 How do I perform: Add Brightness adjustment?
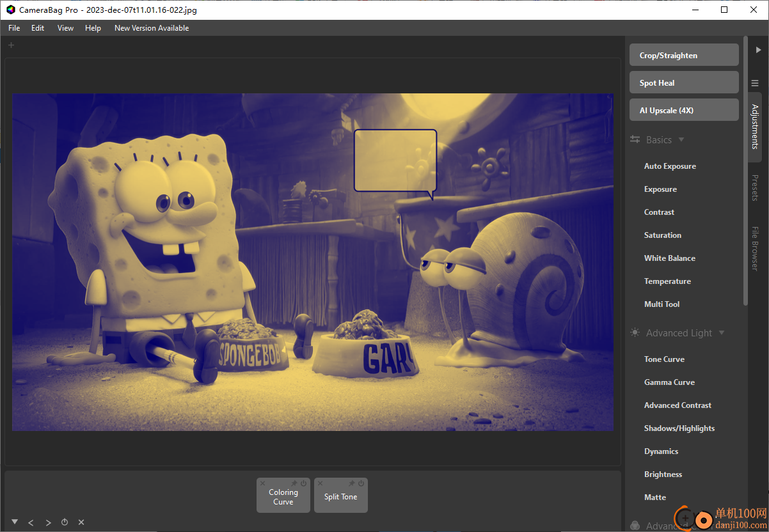click(663, 474)
